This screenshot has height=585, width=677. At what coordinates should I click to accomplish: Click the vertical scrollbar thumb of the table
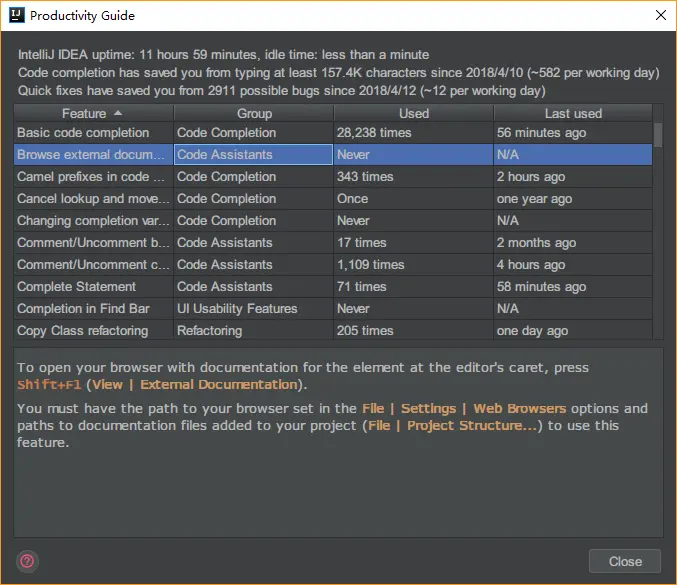pos(658,135)
